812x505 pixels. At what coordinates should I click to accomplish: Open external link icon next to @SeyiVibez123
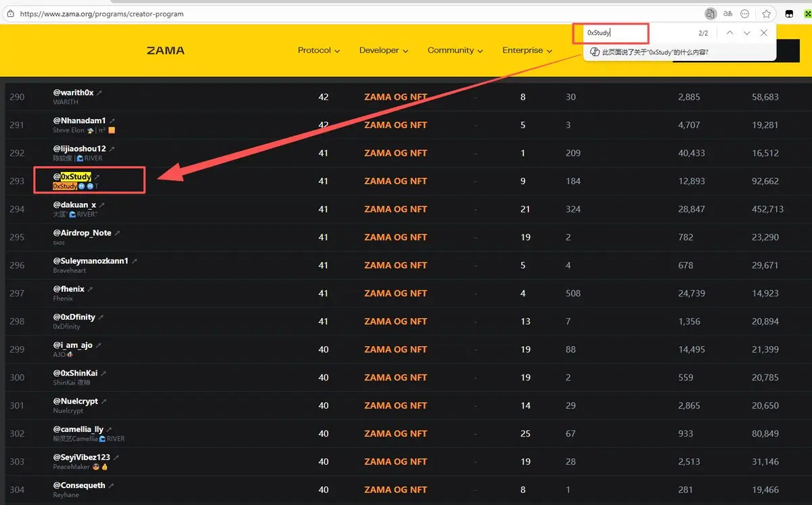(116, 458)
